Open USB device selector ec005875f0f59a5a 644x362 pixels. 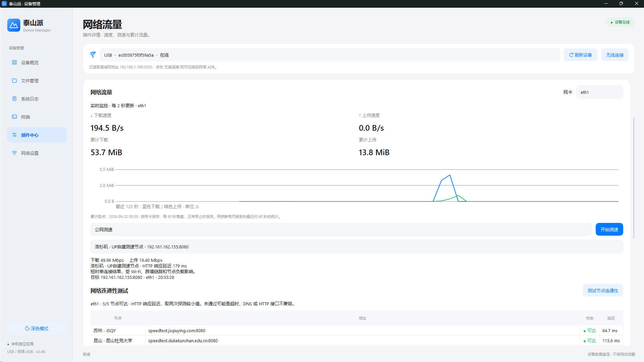coord(330,55)
